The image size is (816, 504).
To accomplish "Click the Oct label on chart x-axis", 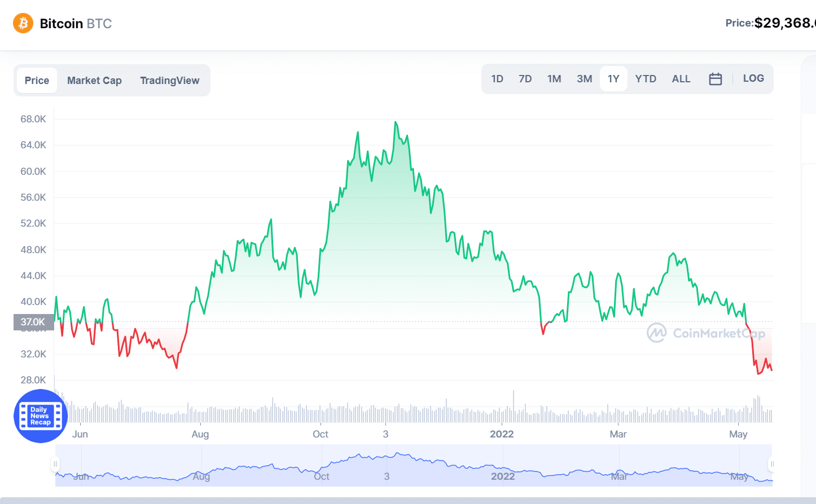I will click(x=321, y=434).
